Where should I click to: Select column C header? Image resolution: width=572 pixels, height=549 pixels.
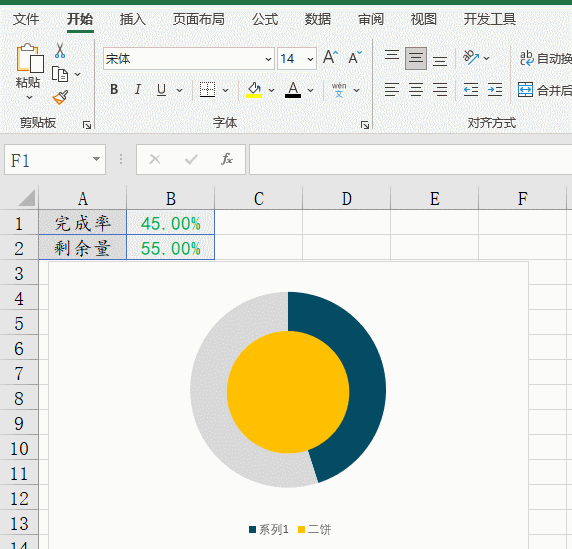(259, 198)
